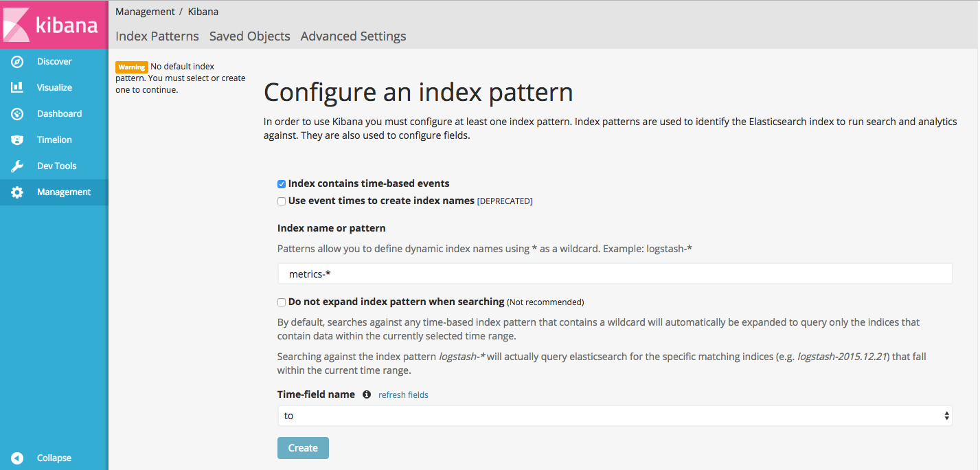Click the Index name or pattern label
The width and height of the screenshot is (980, 470).
coord(332,228)
